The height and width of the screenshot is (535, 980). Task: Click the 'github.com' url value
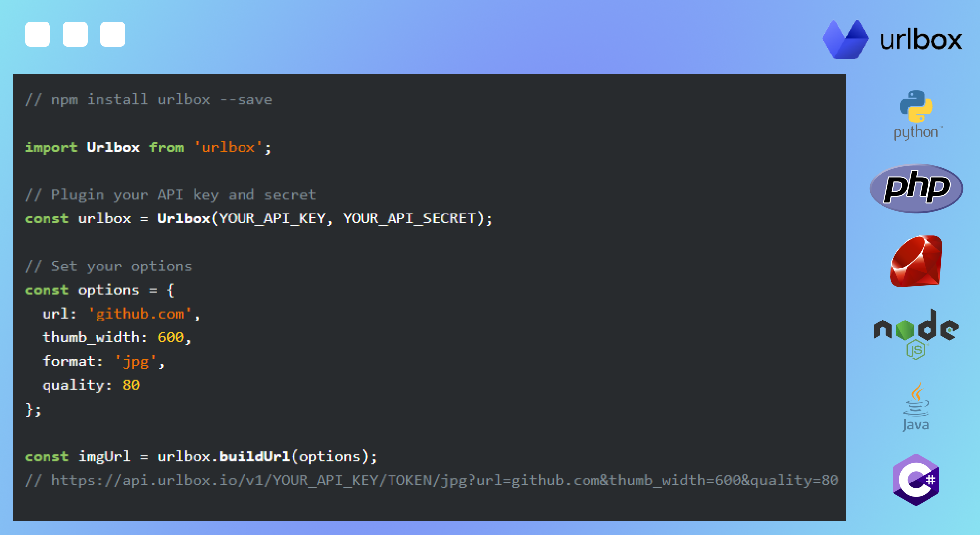(x=140, y=314)
